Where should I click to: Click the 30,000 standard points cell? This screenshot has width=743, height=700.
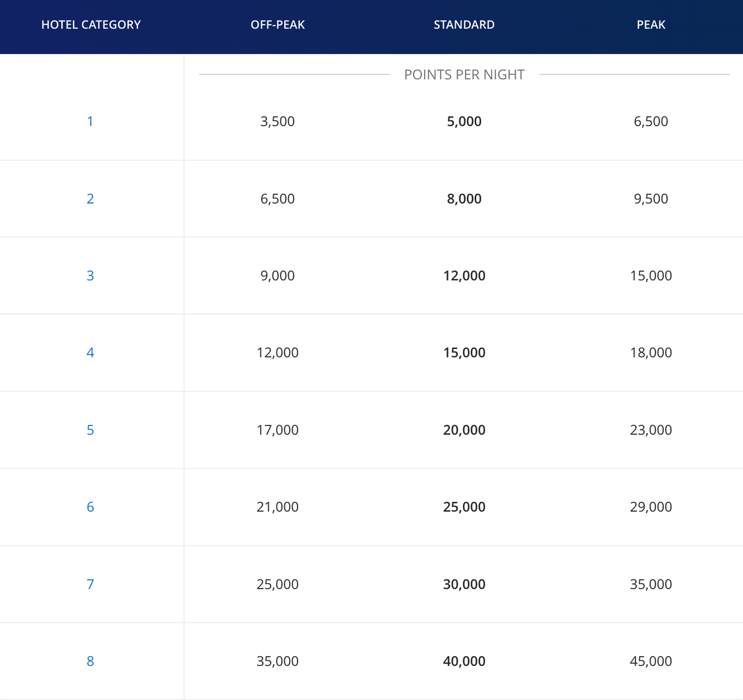click(x=464, y=584)
